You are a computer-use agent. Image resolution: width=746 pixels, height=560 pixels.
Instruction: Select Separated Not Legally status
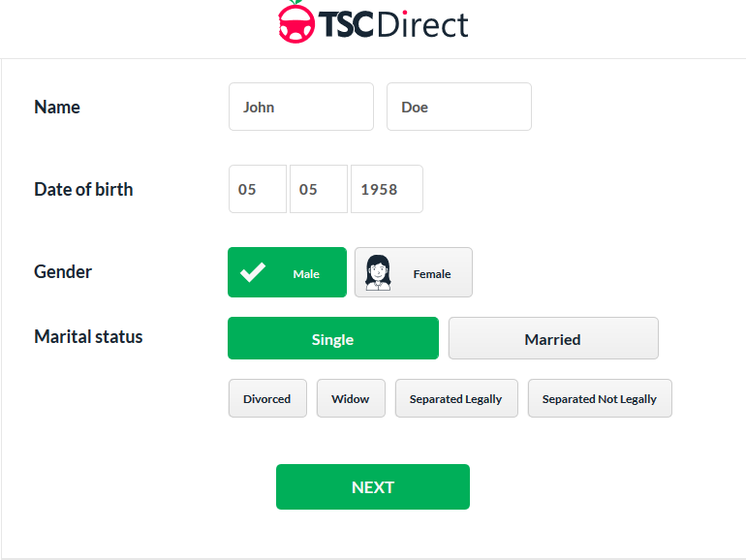(x=600, y=398)
